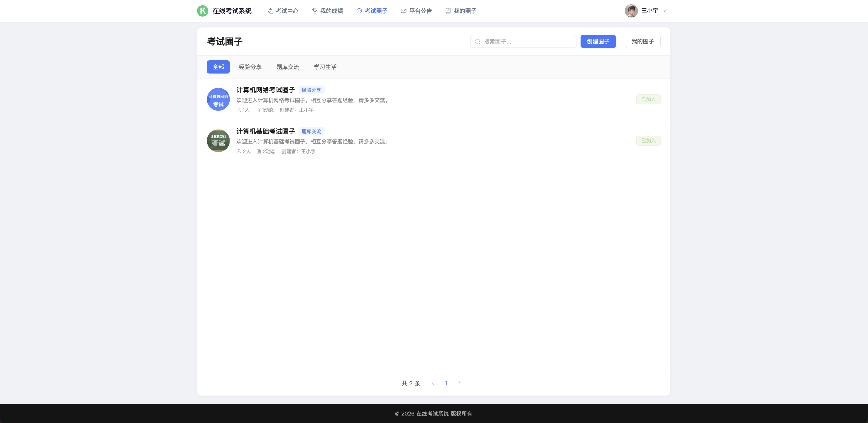Screen dimensions: 868x423
Task: Focus the 搜索圈子 search field
Action: [523, 42]
